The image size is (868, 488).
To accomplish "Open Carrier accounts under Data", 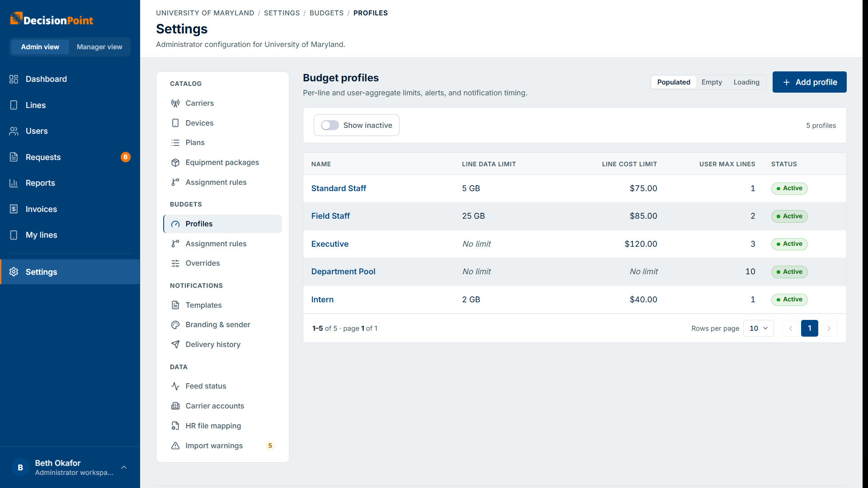I will pos(222,406).
